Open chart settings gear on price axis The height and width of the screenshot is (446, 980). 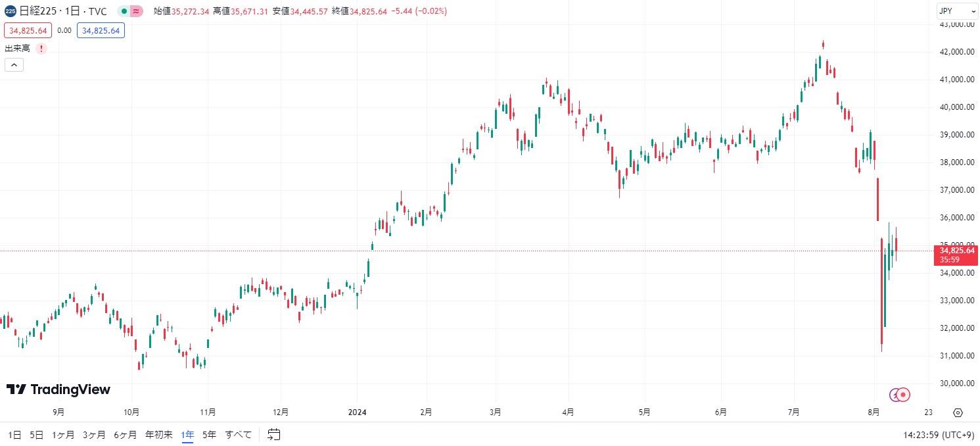click(x=958, y=413)
